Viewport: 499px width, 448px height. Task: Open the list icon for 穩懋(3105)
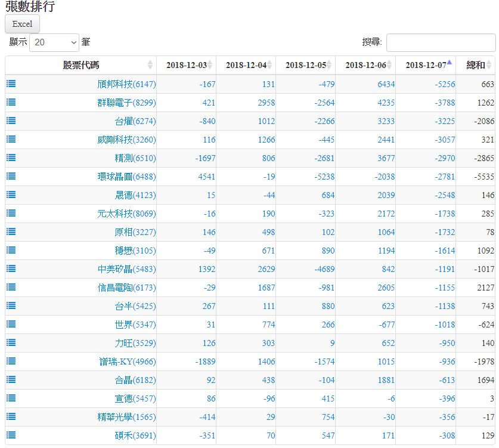tap(11, 251)
